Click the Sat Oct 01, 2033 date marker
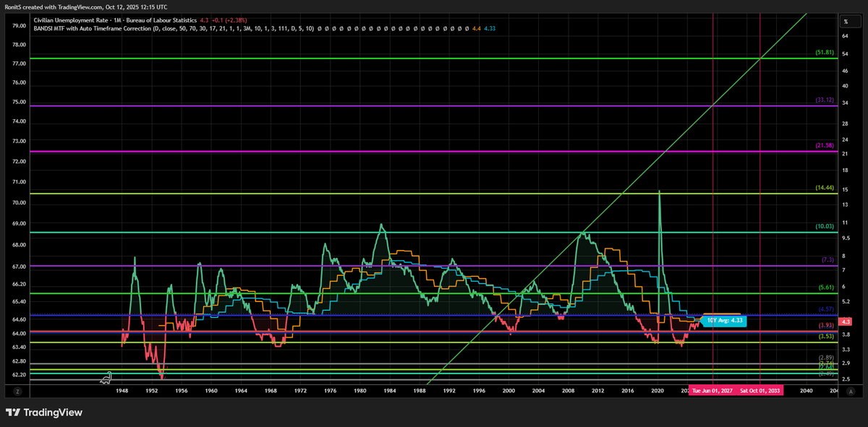The width and height of the screenshot is (868, 427). coord(759,391)
